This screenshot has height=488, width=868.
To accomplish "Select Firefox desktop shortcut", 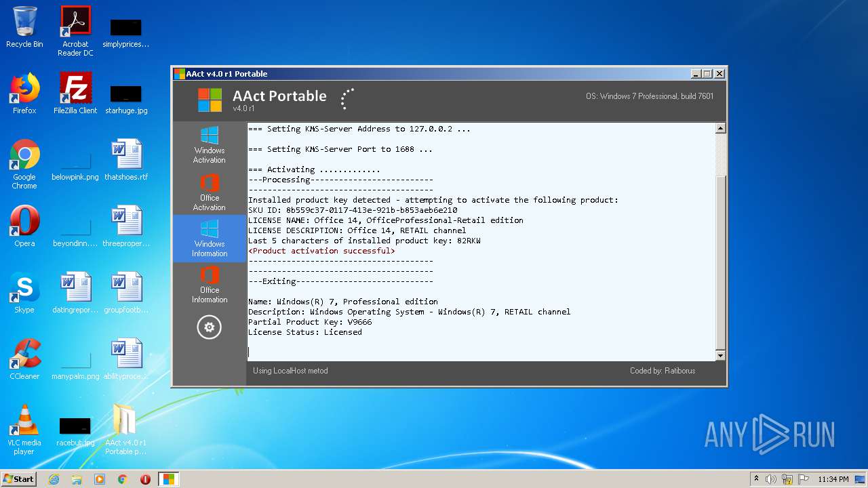I will point(24,94).
